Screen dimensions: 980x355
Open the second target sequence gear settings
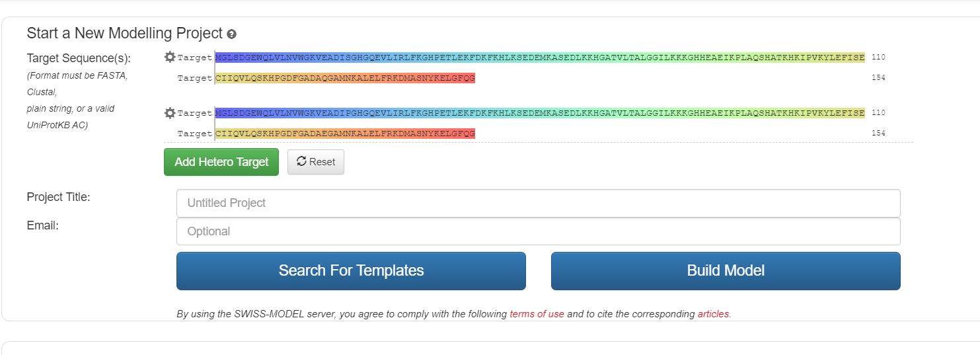pos(170,113)
